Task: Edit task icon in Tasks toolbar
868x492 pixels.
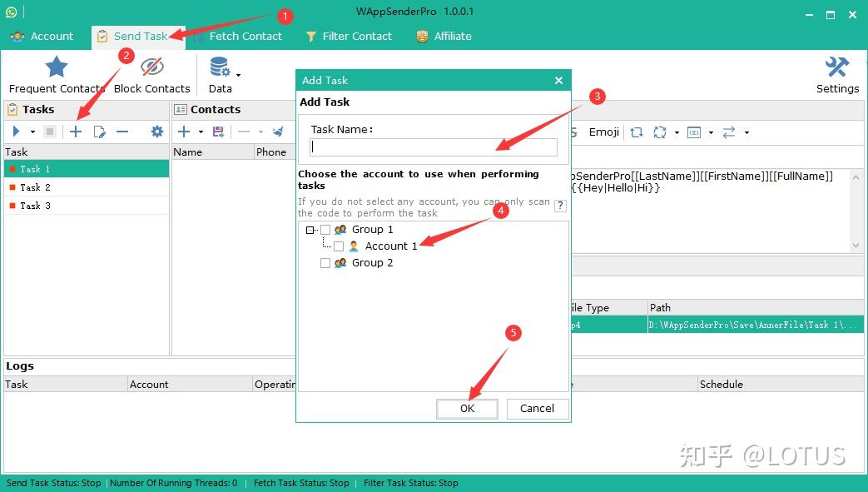Action: pyautogui.click(x=100, y=132)
